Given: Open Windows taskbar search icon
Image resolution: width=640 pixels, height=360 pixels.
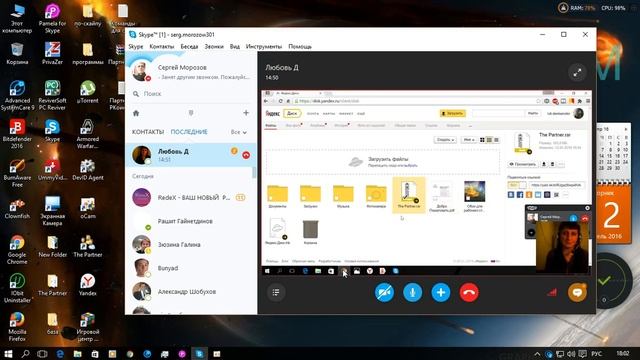Looking at the screenshot, I should click(x=25, y=353).
